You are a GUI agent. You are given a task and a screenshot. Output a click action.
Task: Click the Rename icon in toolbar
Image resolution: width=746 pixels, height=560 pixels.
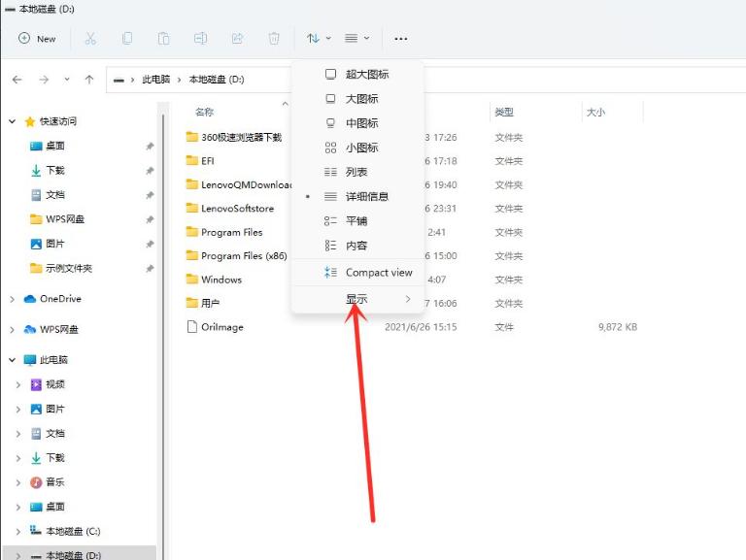200,39
